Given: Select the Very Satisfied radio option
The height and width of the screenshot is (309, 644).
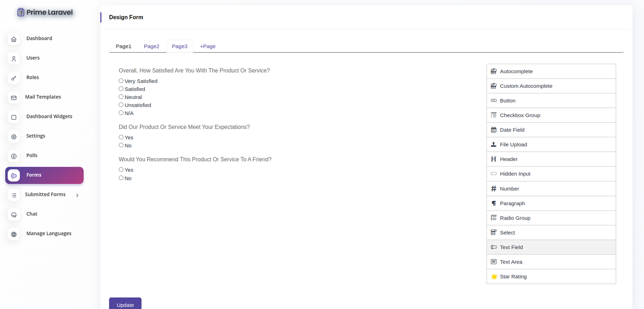Looking at the screenshot, I should click(121, 81).
